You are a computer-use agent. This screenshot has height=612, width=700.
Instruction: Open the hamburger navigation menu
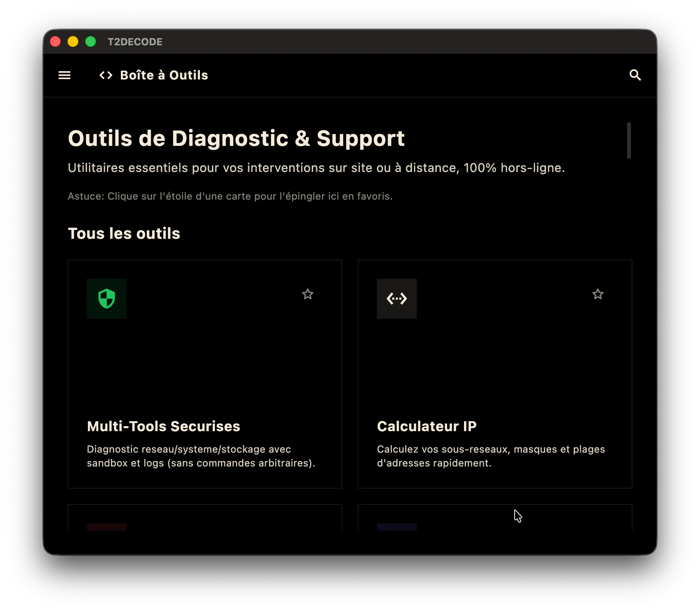(64, 75)
